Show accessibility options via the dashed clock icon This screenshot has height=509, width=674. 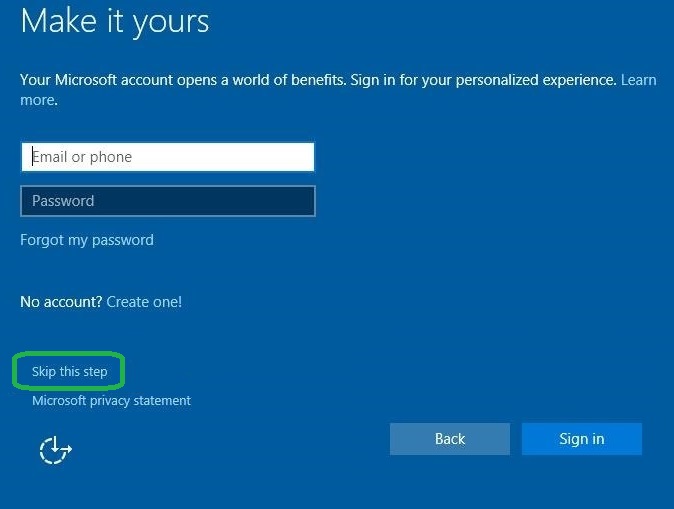(x=55, y=451)
